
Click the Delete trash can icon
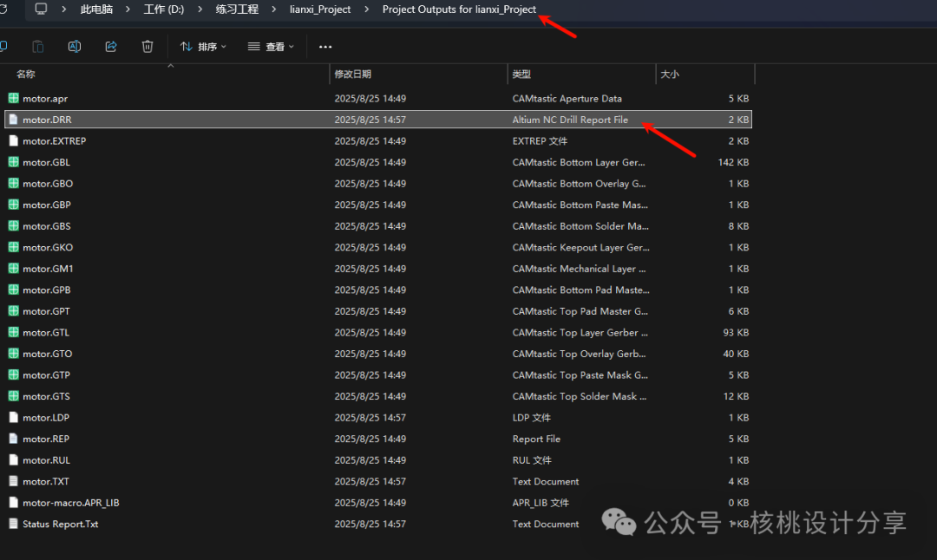[x=147, y=46]
